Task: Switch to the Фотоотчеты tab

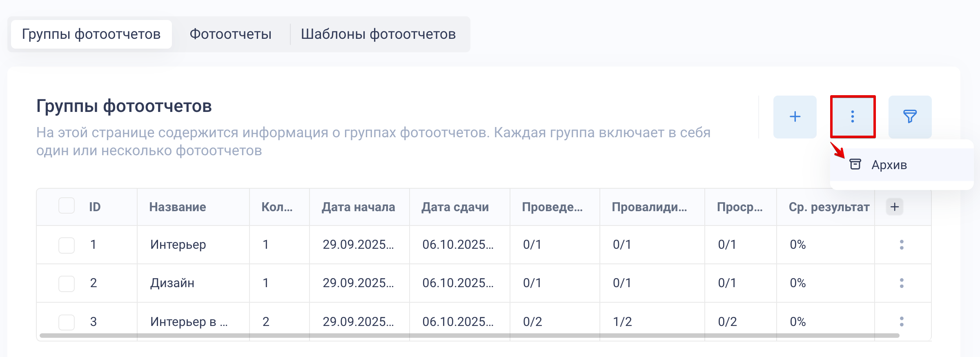Action: pos(230,34)
